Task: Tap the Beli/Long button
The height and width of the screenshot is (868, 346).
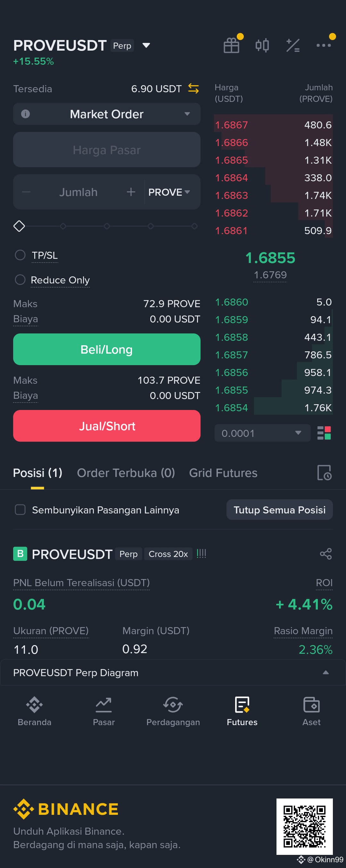Action: coord(107,349)
